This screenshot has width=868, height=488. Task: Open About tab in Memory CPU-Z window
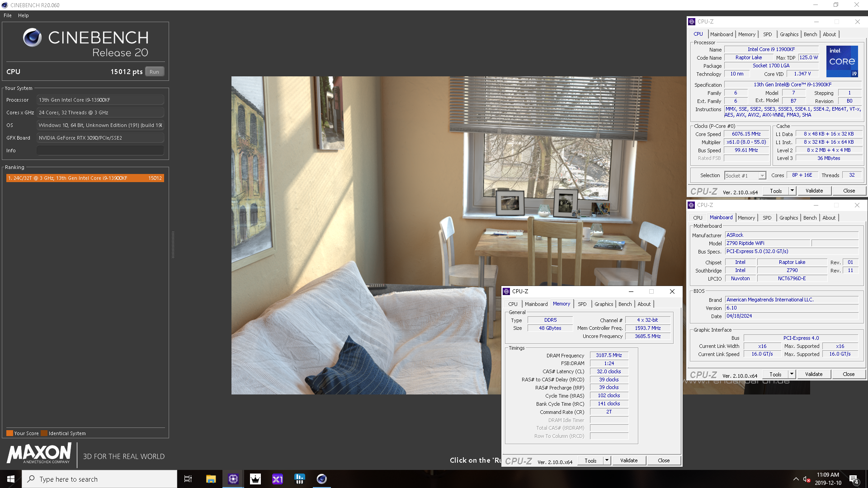click(x=644, y=304)
